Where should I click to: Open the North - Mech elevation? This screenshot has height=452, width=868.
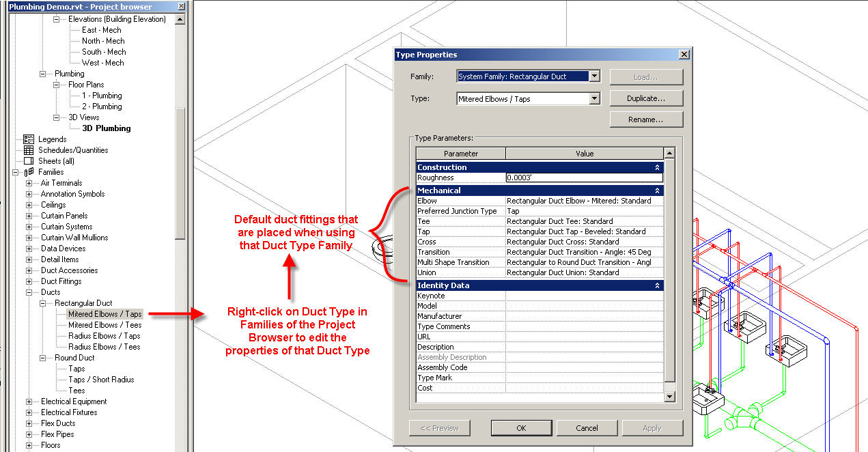[103, 41]
